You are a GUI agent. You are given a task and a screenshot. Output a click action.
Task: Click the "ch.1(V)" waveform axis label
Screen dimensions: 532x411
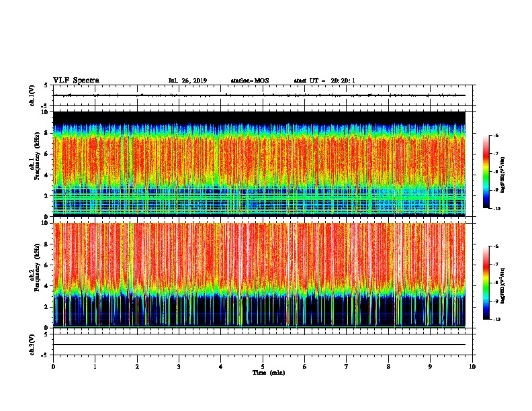click(32, 95)
